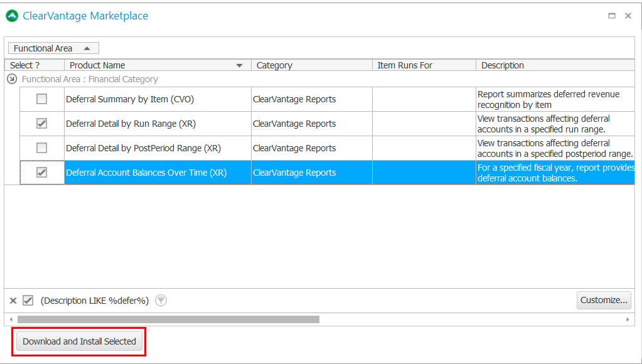Click the ClearVantage Marketplace logo icon
Viewport: 642px width, 364px height.
tap(13, 16)
